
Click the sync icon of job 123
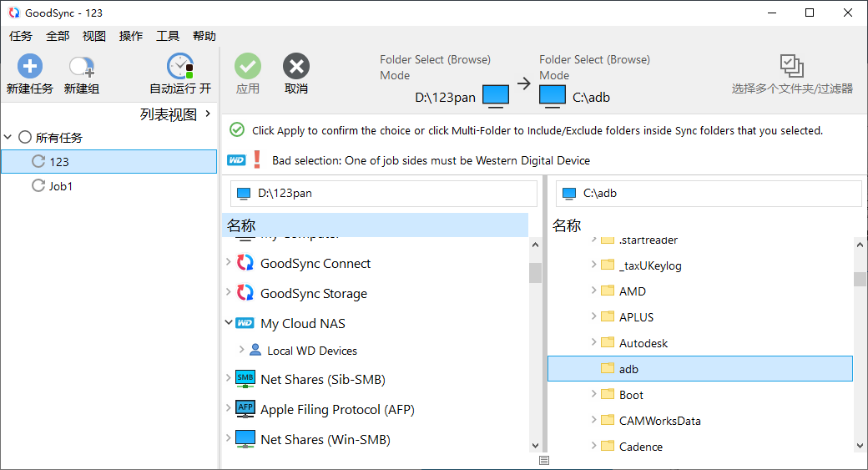pyautogui.click(x=38, y=161)
